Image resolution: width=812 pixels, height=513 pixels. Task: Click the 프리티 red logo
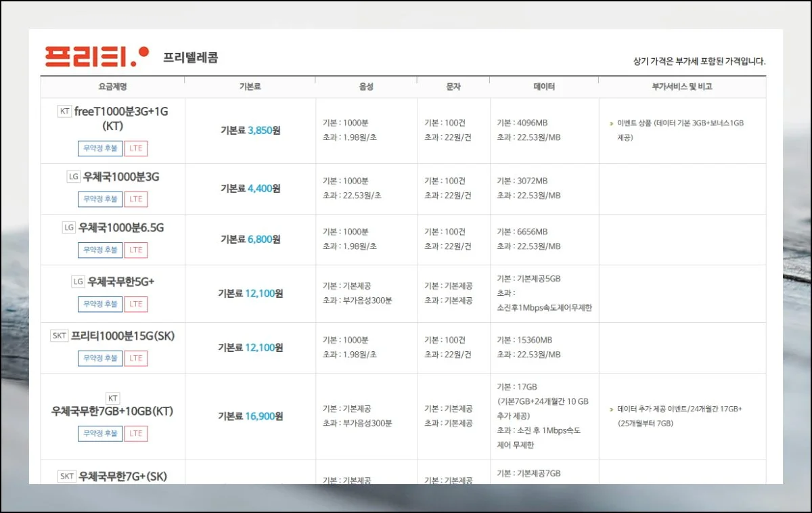click(95, 56)
